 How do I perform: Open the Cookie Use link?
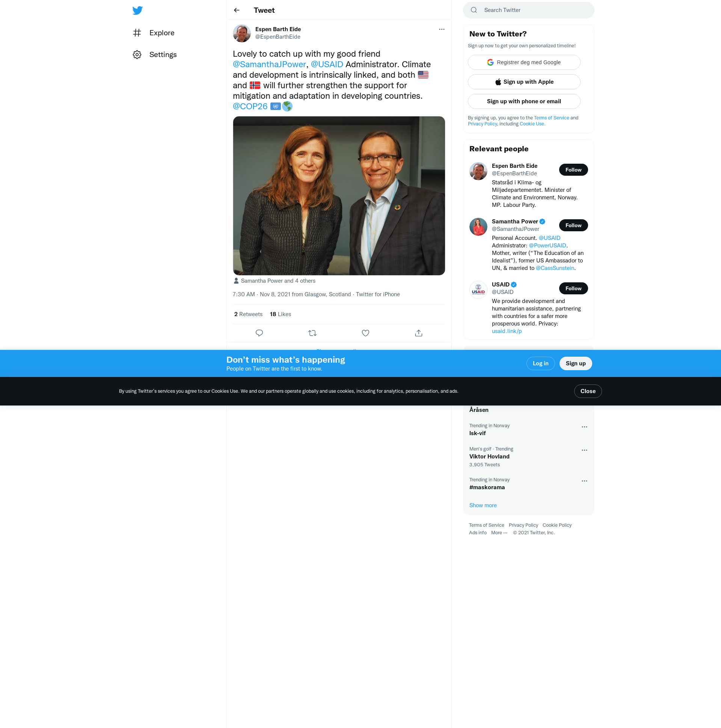click(532, 124)
